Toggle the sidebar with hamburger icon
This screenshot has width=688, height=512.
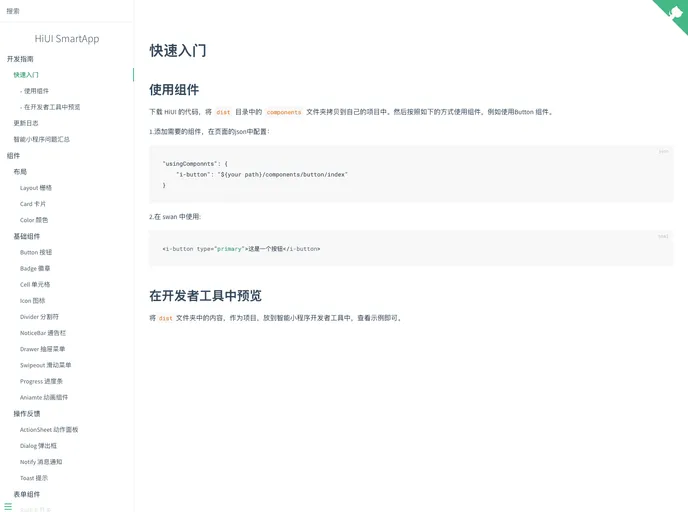[8, 506]
